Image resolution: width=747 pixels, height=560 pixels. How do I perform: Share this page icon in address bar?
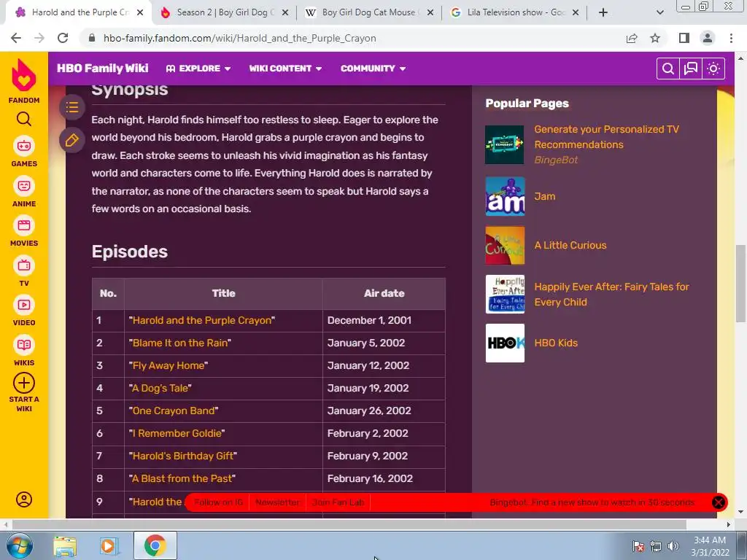coord(632,38)
